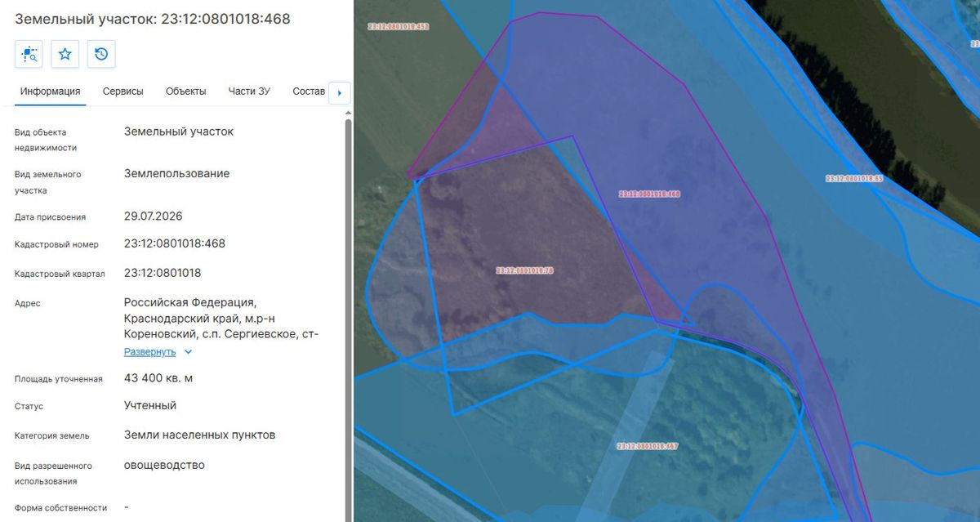Image resolution: width=980 pixels, height=522 pixels.
Task: Click the Дата присвоения field label
Action: point(50,217)
